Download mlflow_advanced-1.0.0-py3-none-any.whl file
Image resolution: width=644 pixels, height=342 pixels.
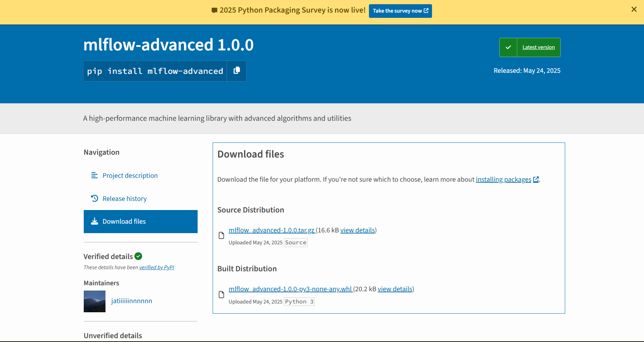(290, 289)
